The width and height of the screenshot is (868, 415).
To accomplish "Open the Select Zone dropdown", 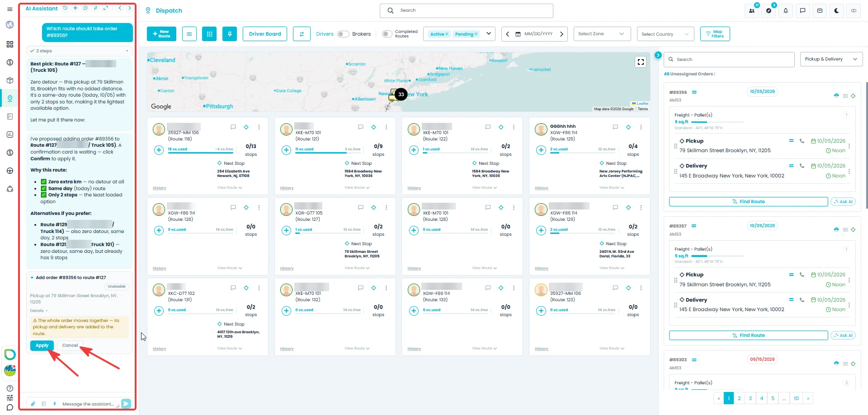I will [x=602, y=34].
